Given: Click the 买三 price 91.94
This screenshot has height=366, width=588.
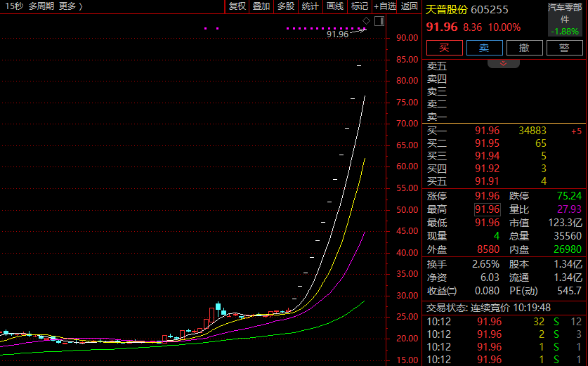Looking at the screenshot, I should pos(487,156).
